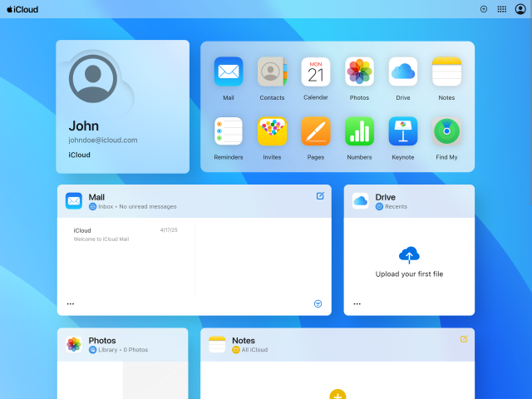Open the Find My app icon
Image resolution: width=532 pixels, height=399 pixels.
446,131
